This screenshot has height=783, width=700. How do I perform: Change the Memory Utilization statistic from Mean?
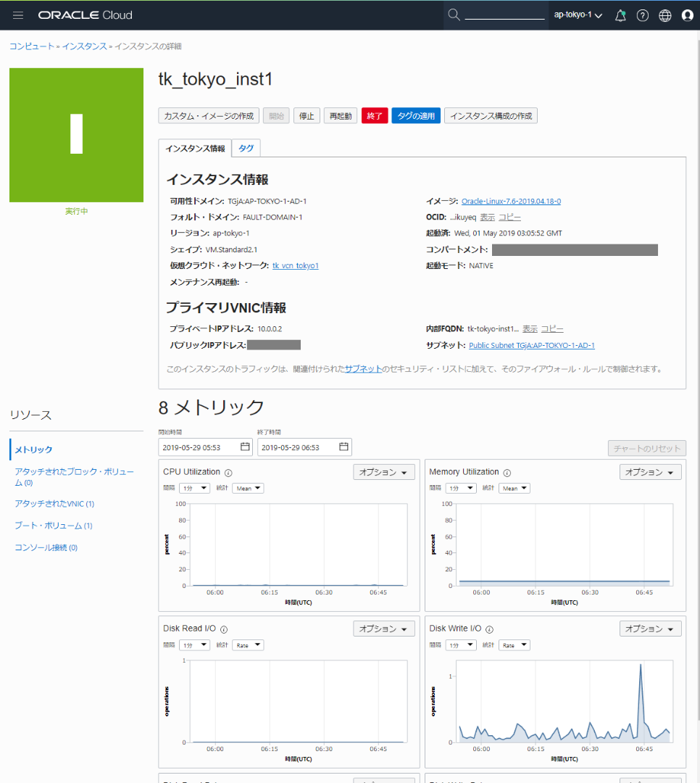[x=514, y=488]
